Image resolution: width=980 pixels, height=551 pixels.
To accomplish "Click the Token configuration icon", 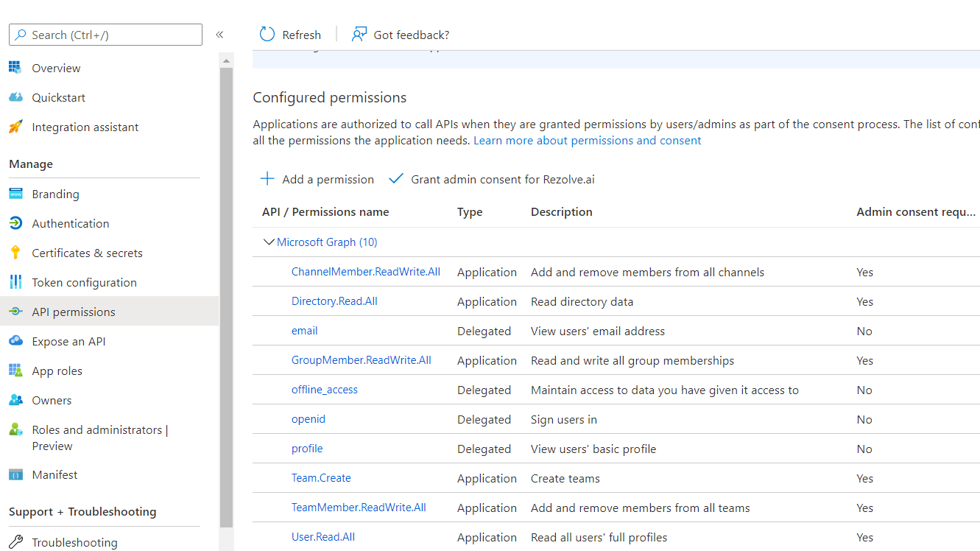I will coord(15,282).
